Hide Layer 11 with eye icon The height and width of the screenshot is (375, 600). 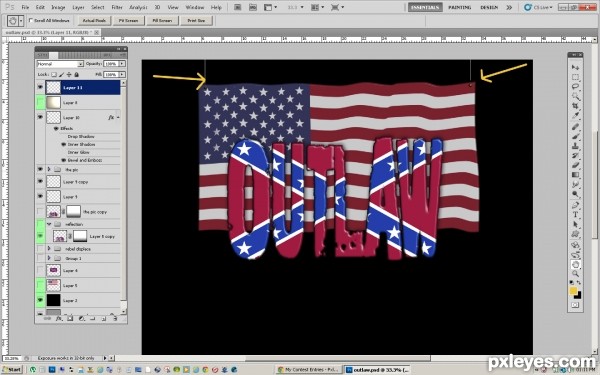(x=40, y=87)
